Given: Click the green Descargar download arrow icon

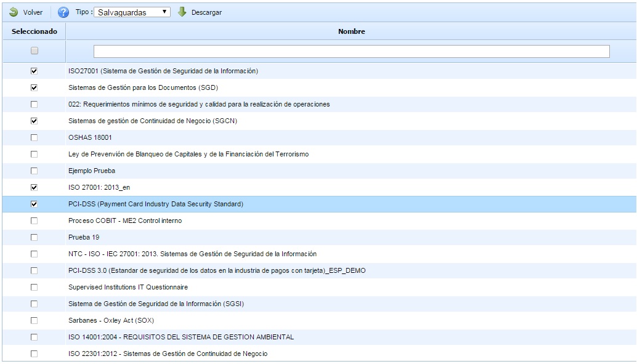Looking at the screenshot, I should click(x=182, y=12).
